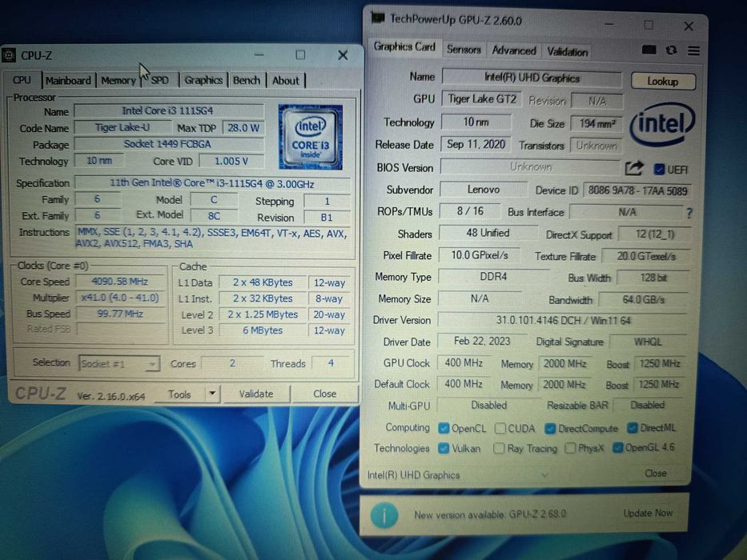
Task: Click the Memory Type DDR4 field
Action: pyautogui.click(x=493, y=277)
